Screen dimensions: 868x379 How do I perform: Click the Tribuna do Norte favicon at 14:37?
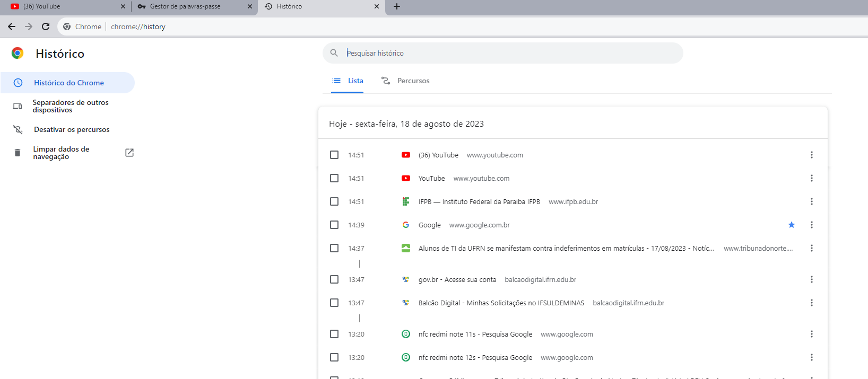[406, 248]
